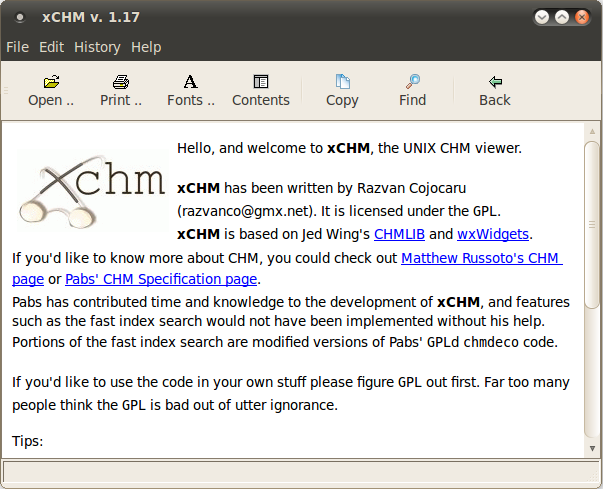Follow the wxWidgets link
Image resolution: width=603 pixels, height=489 pixels.
tap(493, 234)
